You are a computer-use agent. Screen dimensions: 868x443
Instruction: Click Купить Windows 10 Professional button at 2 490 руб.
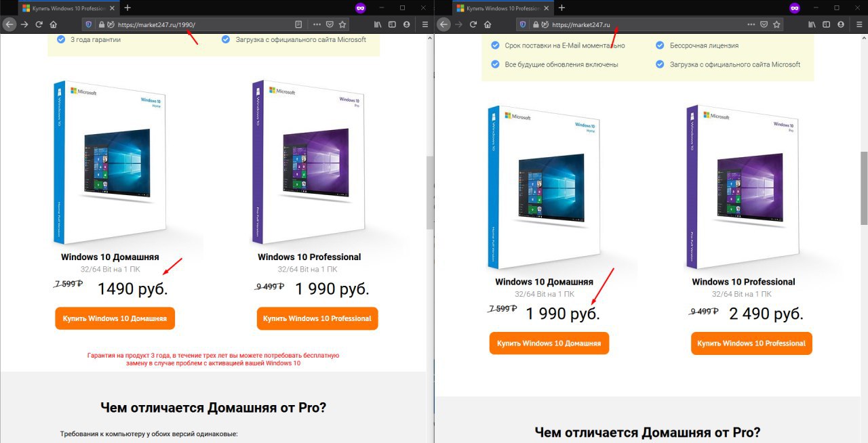point(751,343)
